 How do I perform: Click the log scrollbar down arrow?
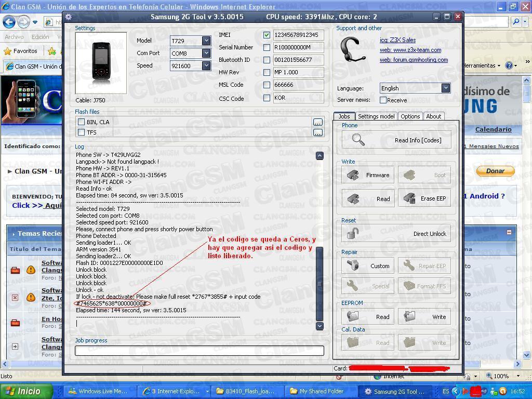(320, 326)
